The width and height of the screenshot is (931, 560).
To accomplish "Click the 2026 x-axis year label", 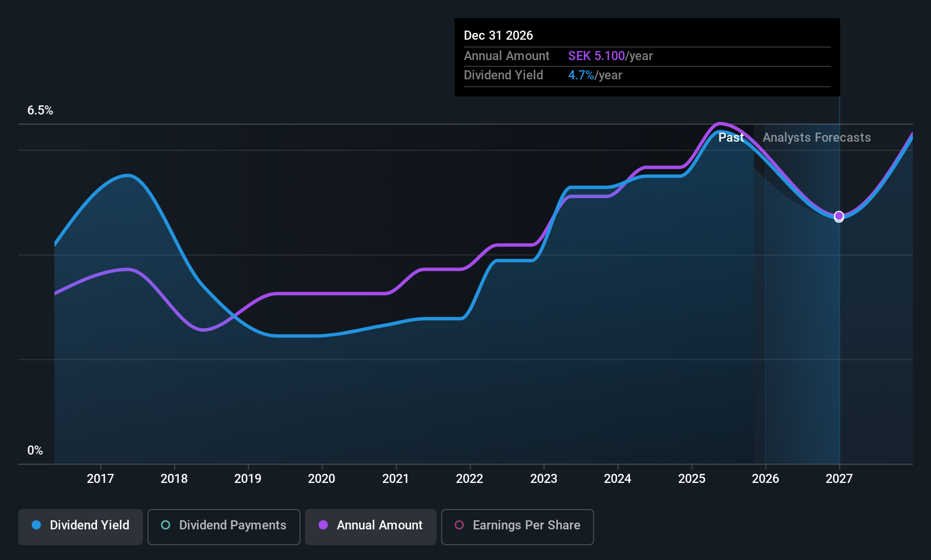I will 765,478.
